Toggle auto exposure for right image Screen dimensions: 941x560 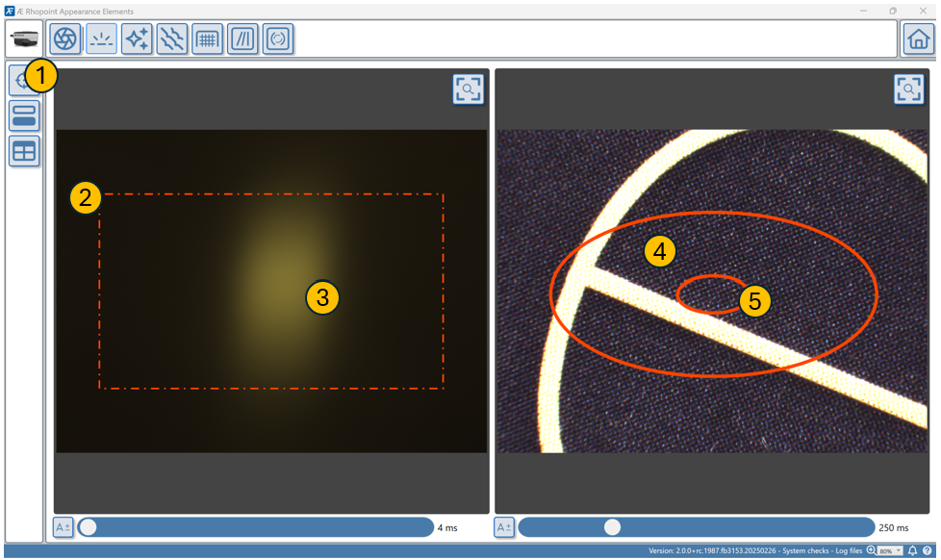[x=504, y=527]
